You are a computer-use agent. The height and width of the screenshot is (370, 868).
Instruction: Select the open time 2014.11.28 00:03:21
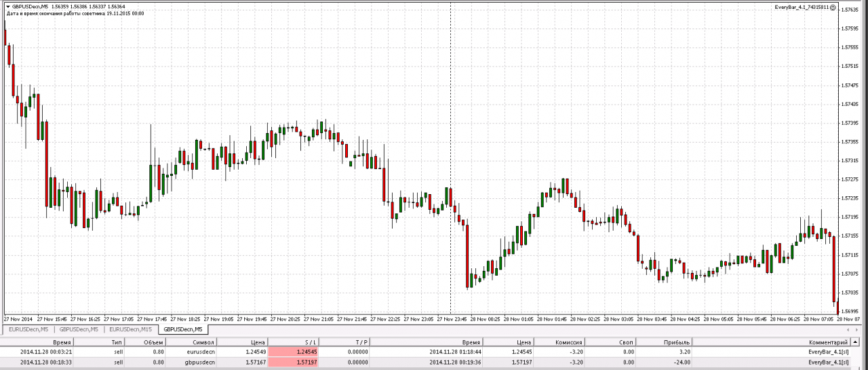coord(46,352)
